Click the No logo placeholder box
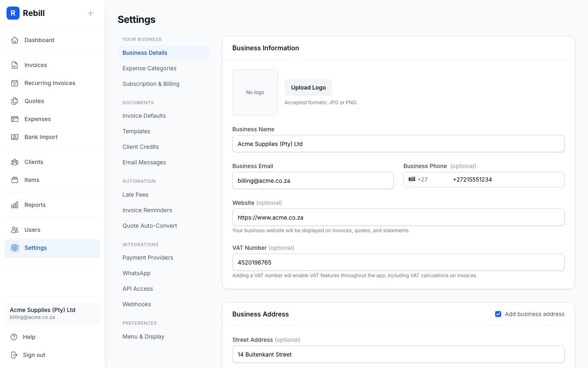The image size is (588, 368). tap(255, 92)
